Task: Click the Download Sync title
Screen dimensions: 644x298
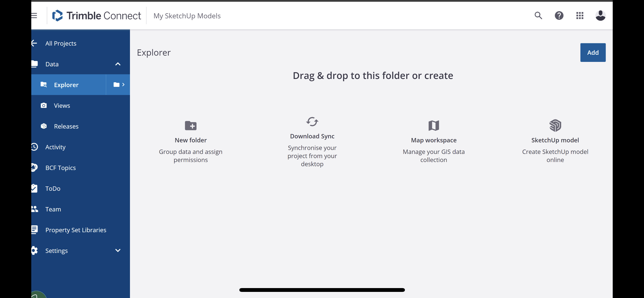Action: [312, 136]
